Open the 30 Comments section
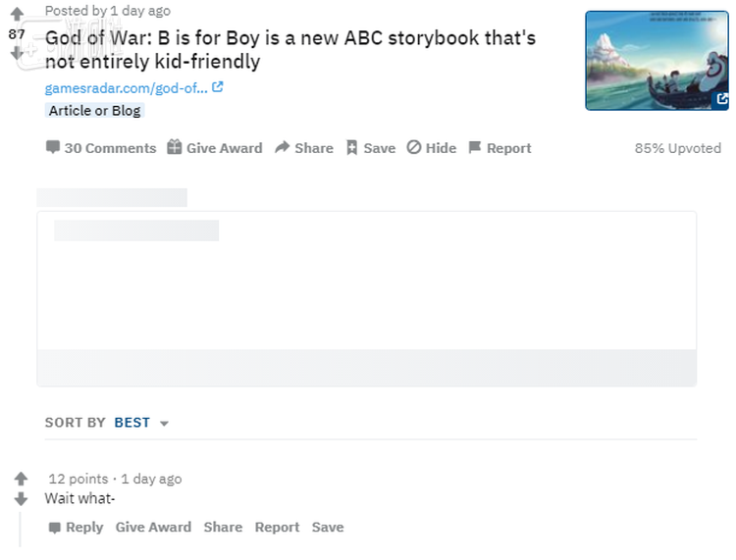Screen dimensions: 736x560 click(101, 148)
